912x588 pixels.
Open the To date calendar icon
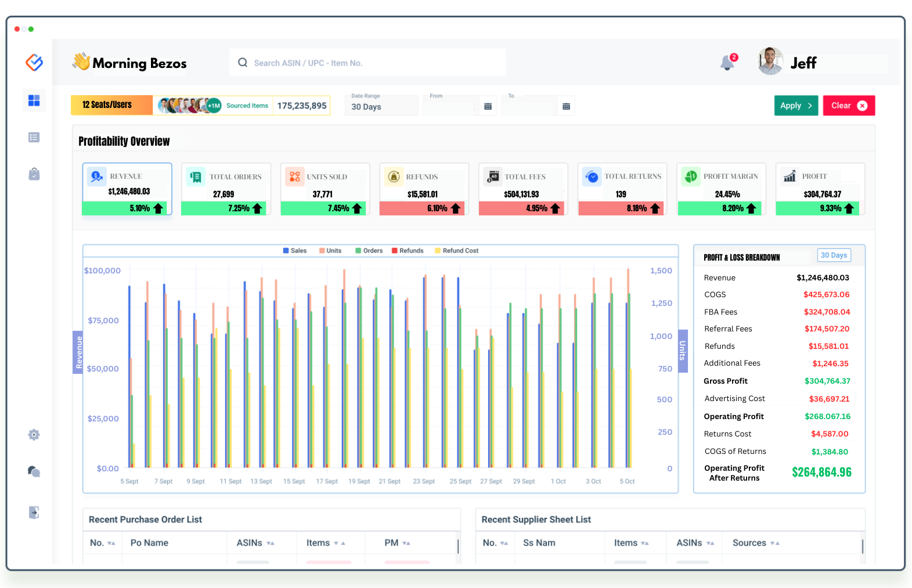pyautogui.click(x=567, y=106)
